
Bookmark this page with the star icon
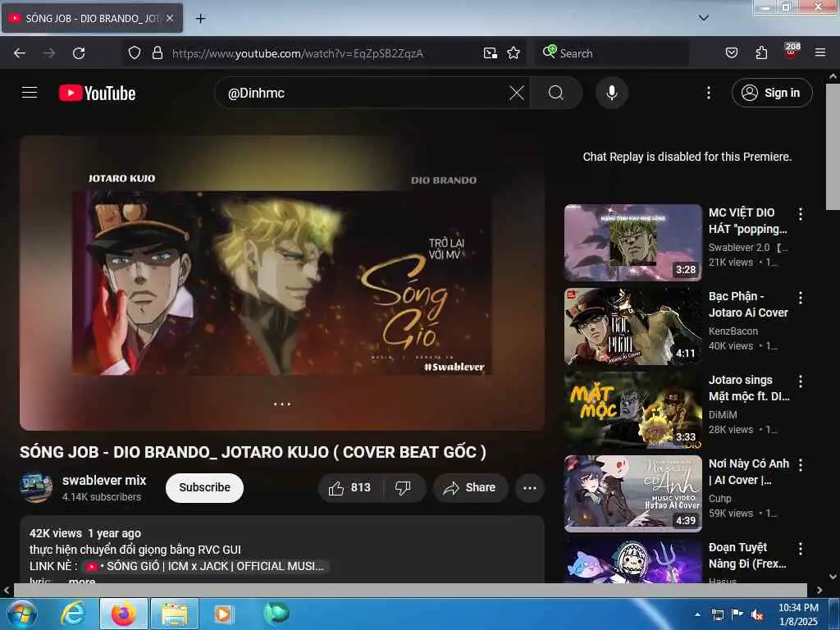click(x=514, y=52)
